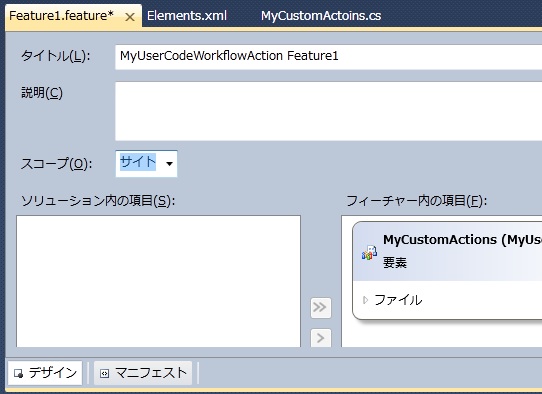Select the MyCustomActions feature item icon
542x394 pixels.
click(x=369, y=253)
